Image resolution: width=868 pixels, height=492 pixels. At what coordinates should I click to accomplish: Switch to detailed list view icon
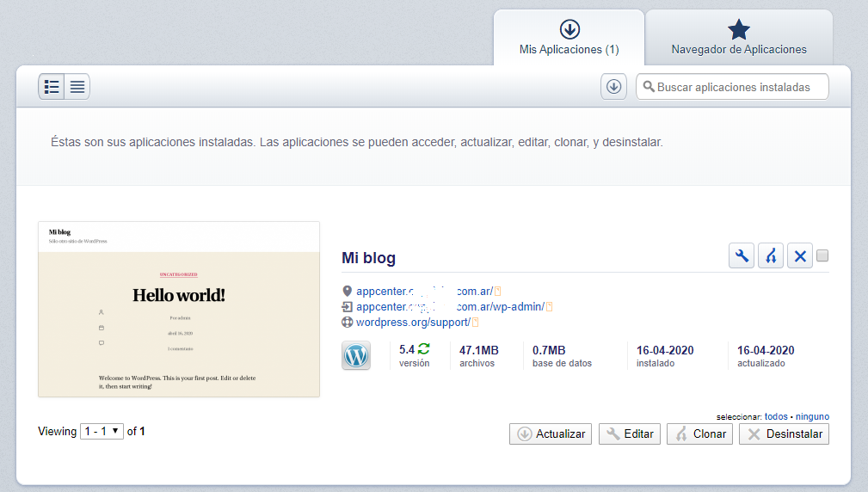(x=52, y=87)
